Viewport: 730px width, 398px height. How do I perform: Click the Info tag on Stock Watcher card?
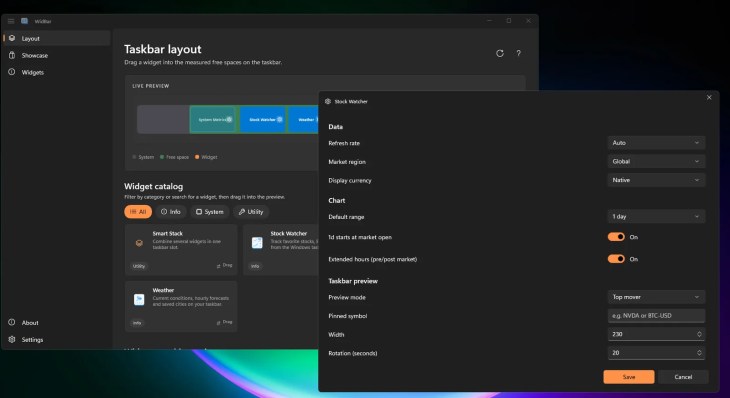255,266
